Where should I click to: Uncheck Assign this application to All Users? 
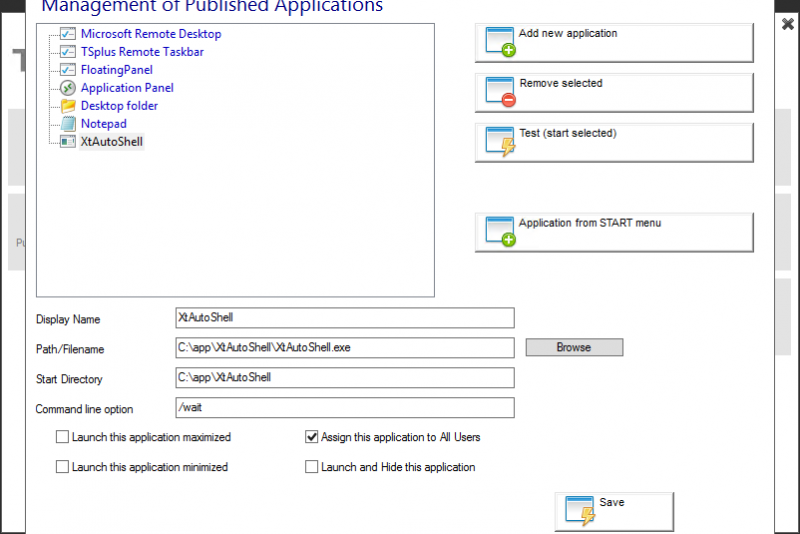[x=312, y=437]
